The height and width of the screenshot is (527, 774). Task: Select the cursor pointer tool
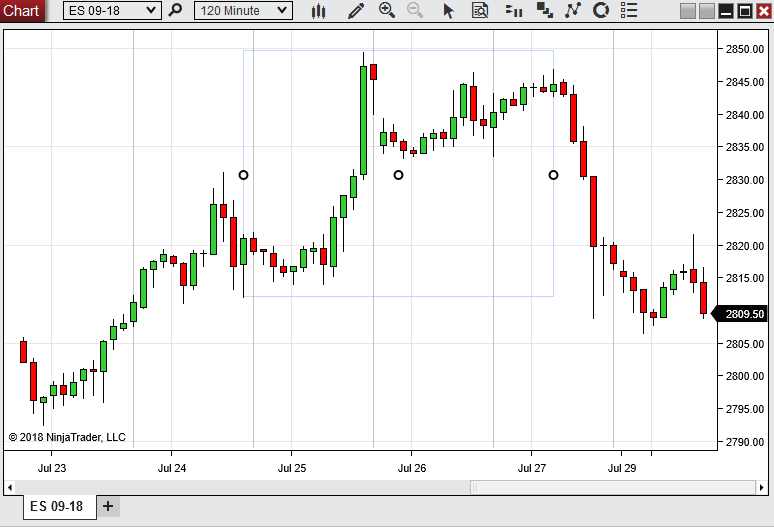point(449,11)
